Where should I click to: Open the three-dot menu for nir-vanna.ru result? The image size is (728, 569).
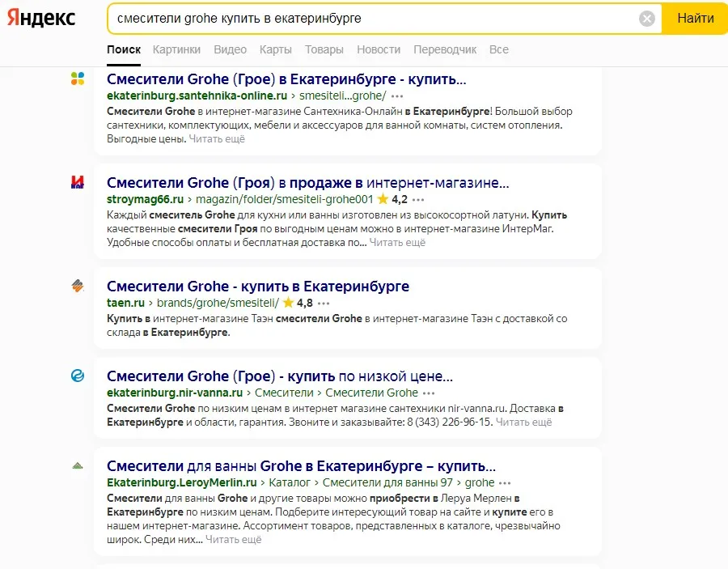point(429,393)
